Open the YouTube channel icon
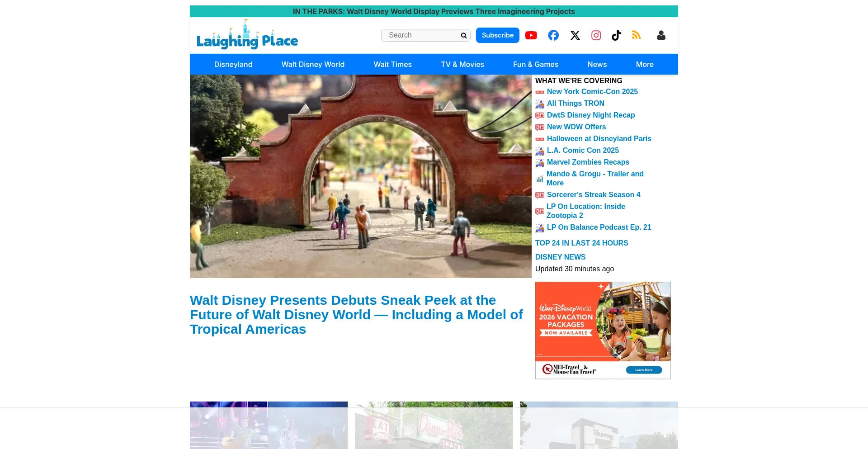 pyautogui.click(x=531, y=35)
